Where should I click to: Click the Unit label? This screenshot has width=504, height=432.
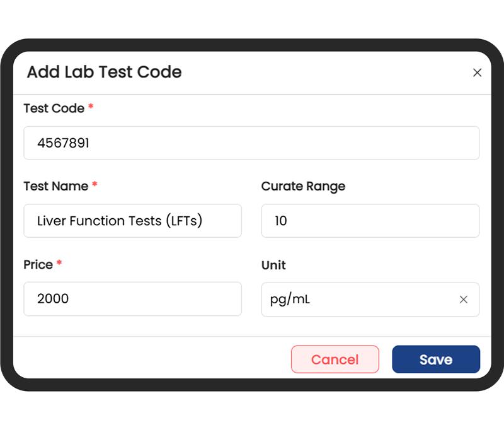273,265
